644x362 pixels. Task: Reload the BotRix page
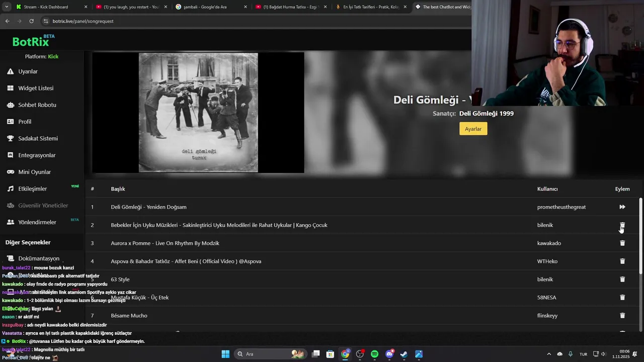pos(31,21)
